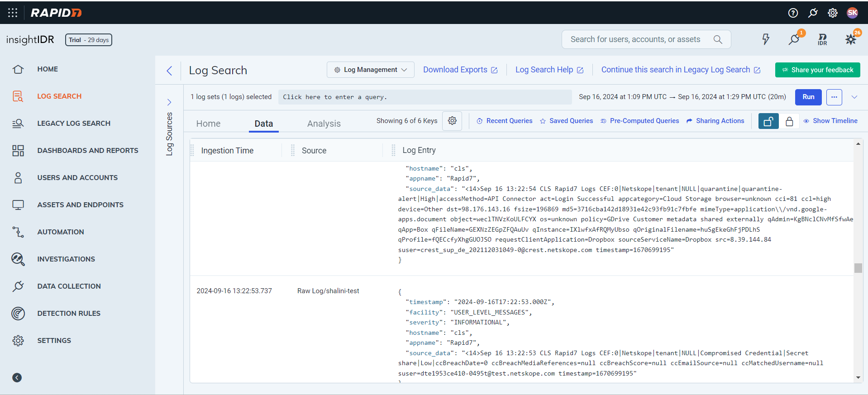Open Download Exports link
868x395 pixels.
click(x=460, y=70)
